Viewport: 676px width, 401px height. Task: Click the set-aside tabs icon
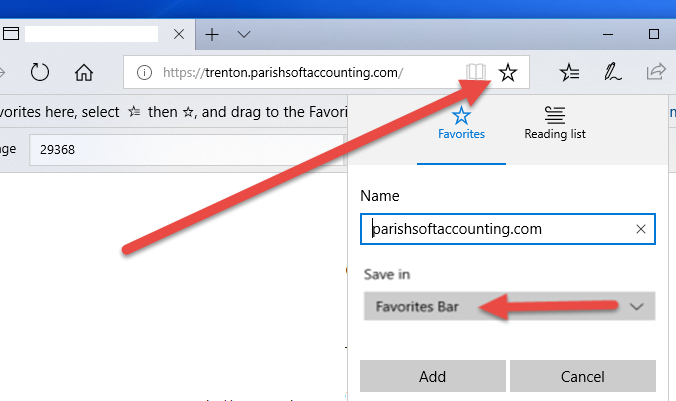point(10,34)
